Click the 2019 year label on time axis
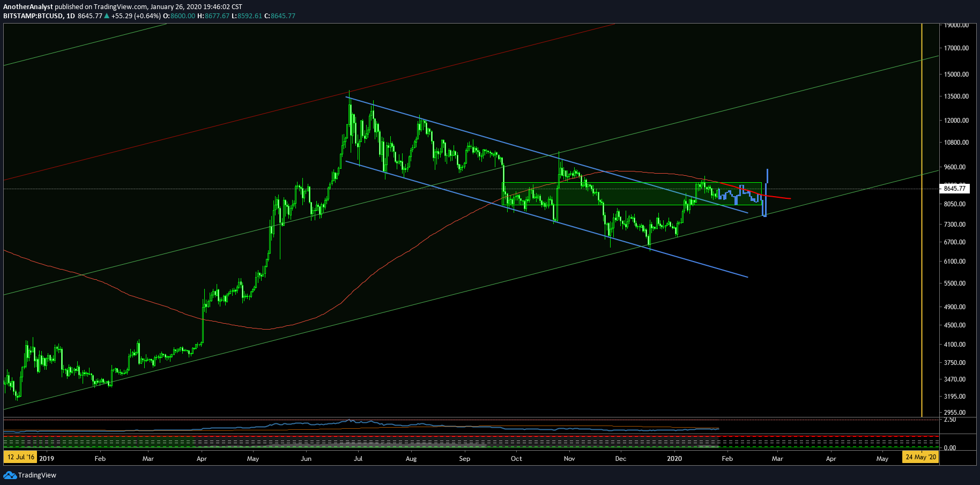This screenshot has width=980, height=485. pyautogui.click(x=47, y=458)
